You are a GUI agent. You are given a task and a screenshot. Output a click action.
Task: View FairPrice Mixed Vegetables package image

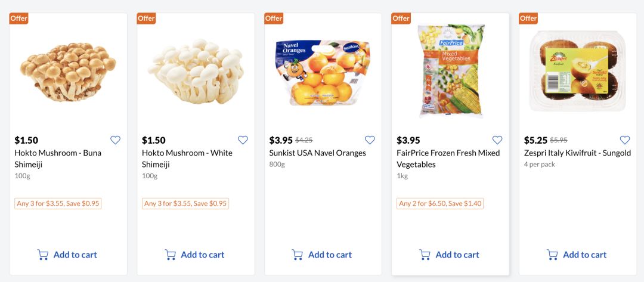[x=451, y=72]
